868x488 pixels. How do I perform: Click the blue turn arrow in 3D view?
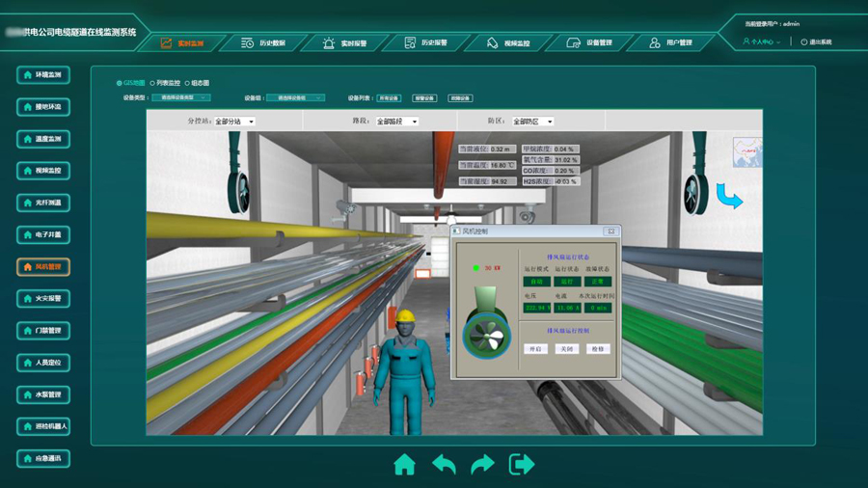(729, 198)
